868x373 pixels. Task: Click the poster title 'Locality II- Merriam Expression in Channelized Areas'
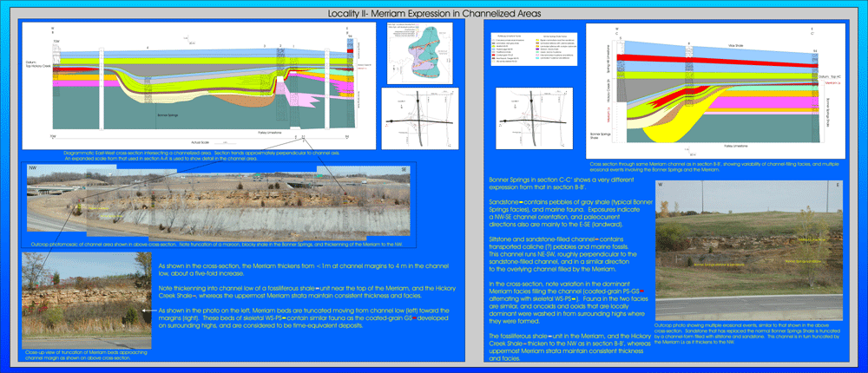coord(434,12)
